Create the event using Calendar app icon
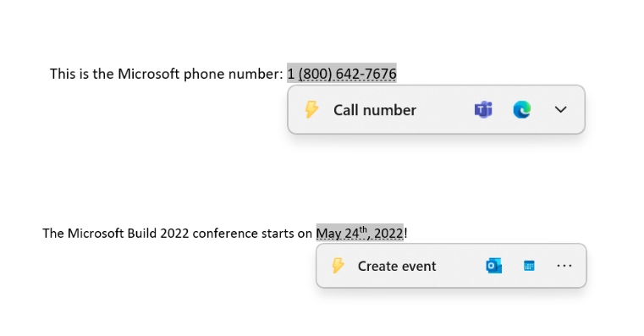The width and height of the screenshot is (644, 336). tap(529, 266)
